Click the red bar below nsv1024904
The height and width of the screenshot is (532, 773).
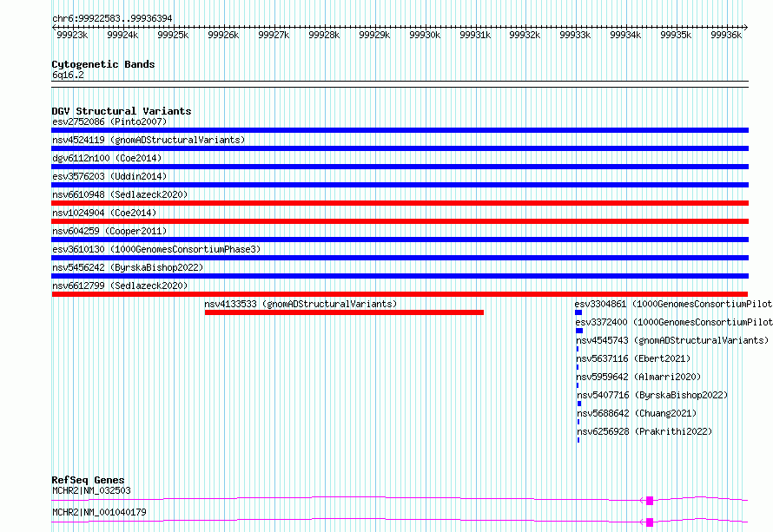[400, 221]
